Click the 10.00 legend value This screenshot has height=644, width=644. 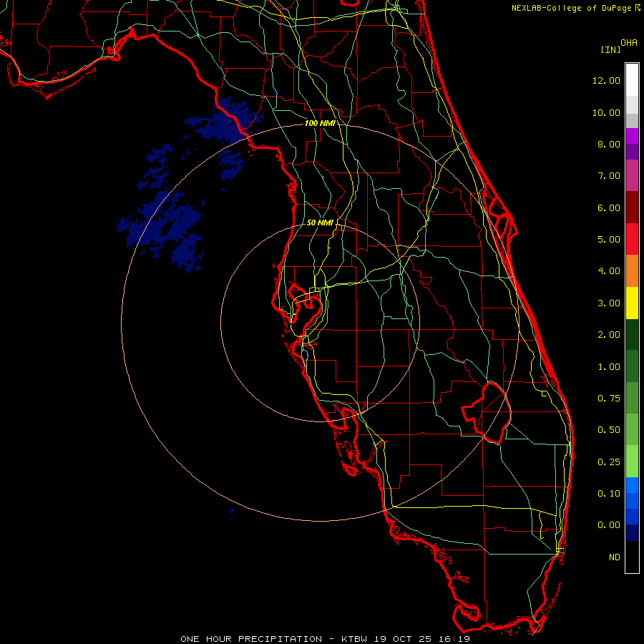606,112
